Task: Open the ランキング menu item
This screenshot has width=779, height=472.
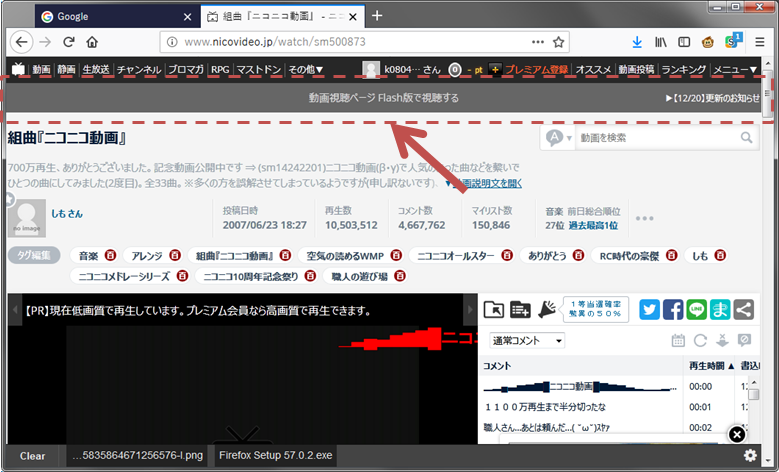Action: (684, 70)
